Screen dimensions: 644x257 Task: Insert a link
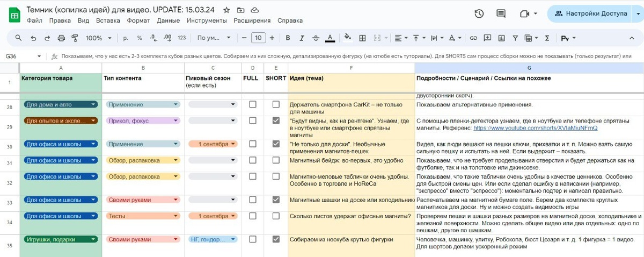pyautogui.click(x=473, y=38)
